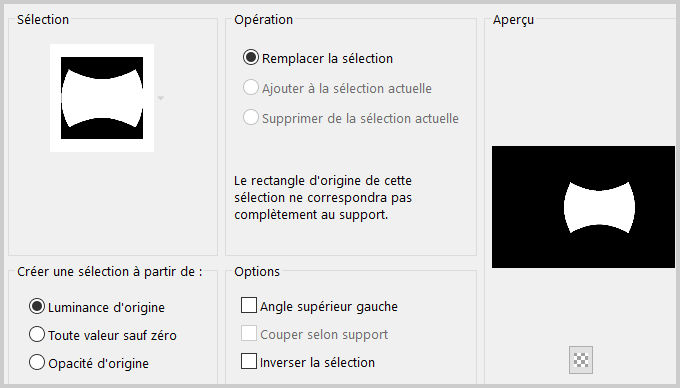Click the Aperçu section label

tap(513, 20)
